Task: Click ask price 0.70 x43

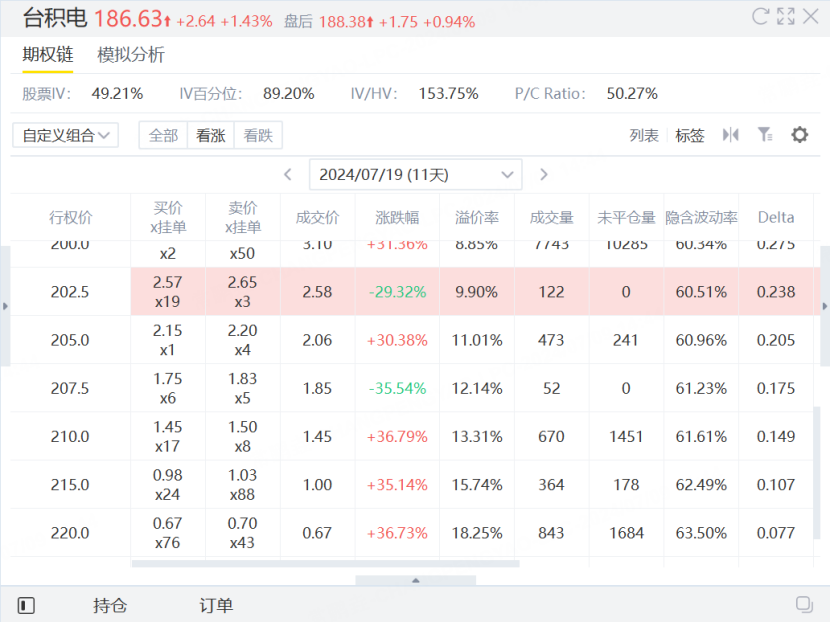Action: pyautogui.click(x=242, y=532)
